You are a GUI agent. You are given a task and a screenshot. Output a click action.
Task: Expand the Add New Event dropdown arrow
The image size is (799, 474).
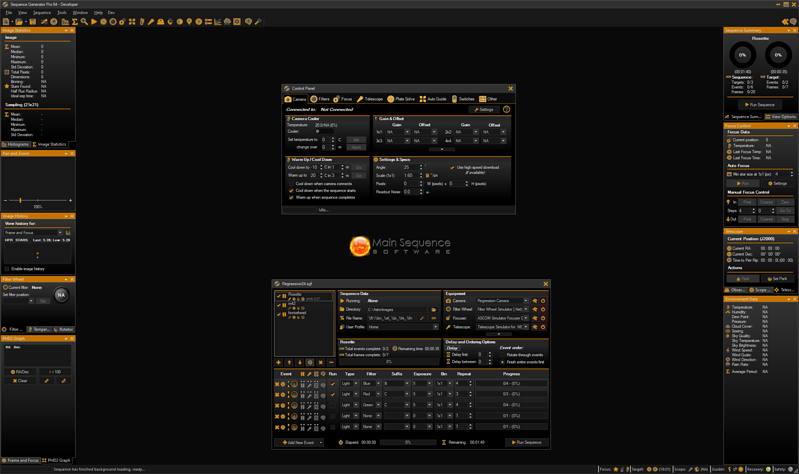321,442
